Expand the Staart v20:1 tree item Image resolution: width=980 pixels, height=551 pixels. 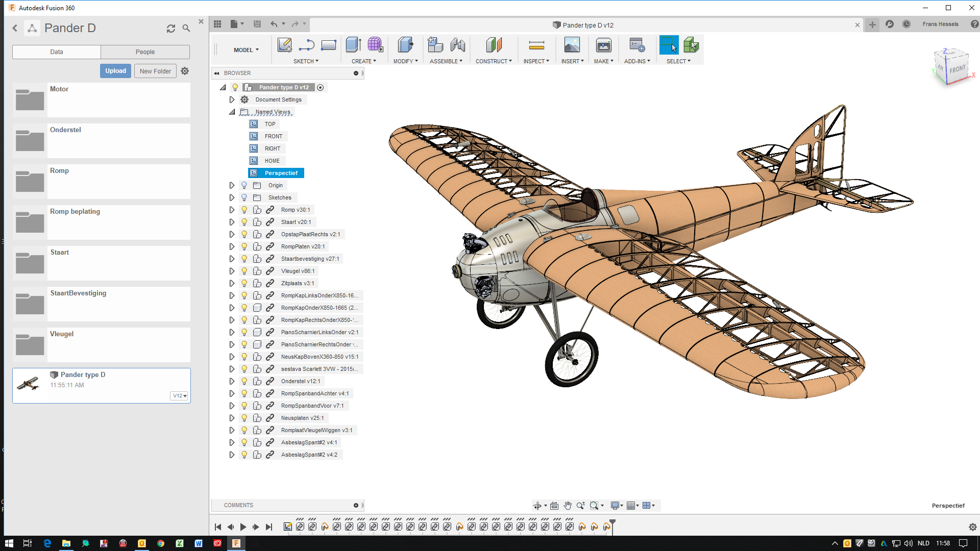pyautogui.click(x=232, y=222)
